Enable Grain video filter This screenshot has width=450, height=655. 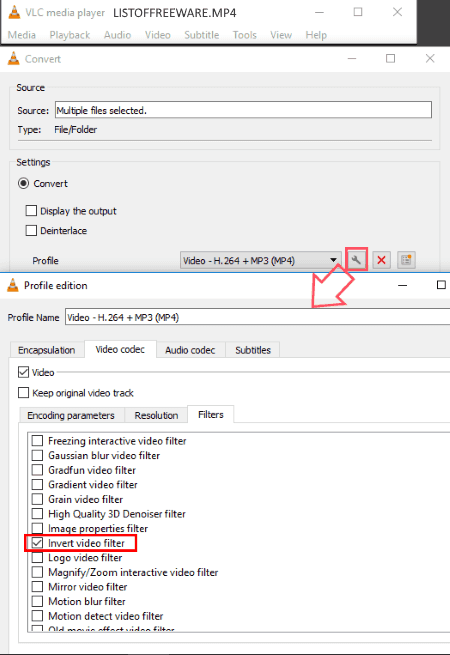[x=38, y=499]
